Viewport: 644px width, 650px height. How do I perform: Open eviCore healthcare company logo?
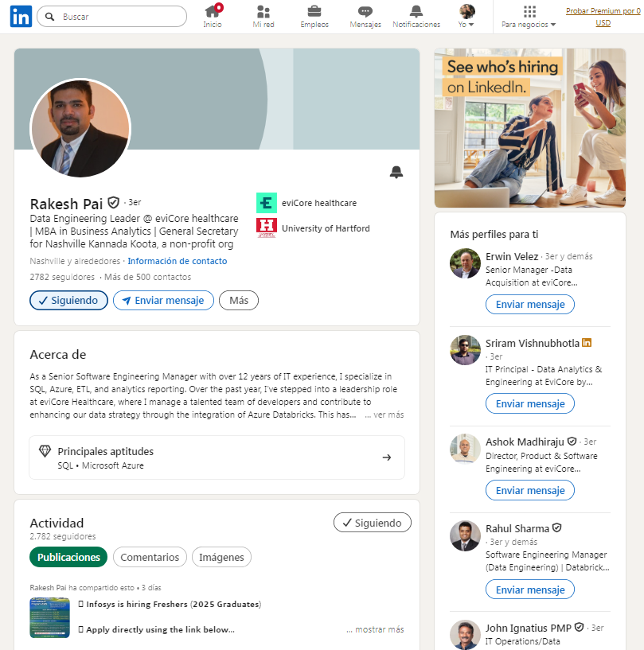(x=267, y=203)
